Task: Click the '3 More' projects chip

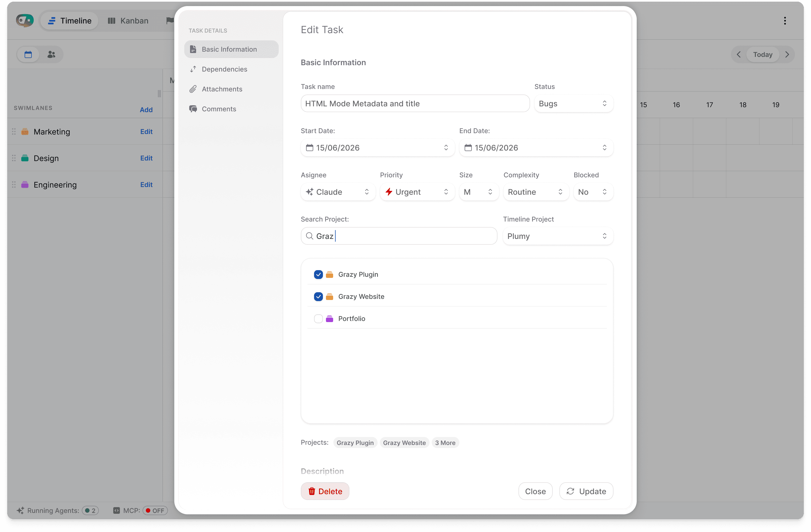Action: click(x=445, y=443)
